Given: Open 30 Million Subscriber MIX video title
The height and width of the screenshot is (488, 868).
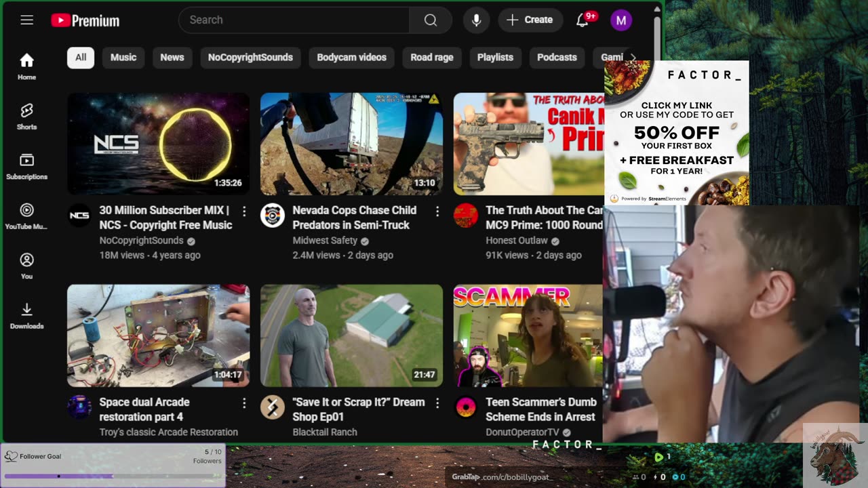Looking at the screenshot, I should (165, 218).
